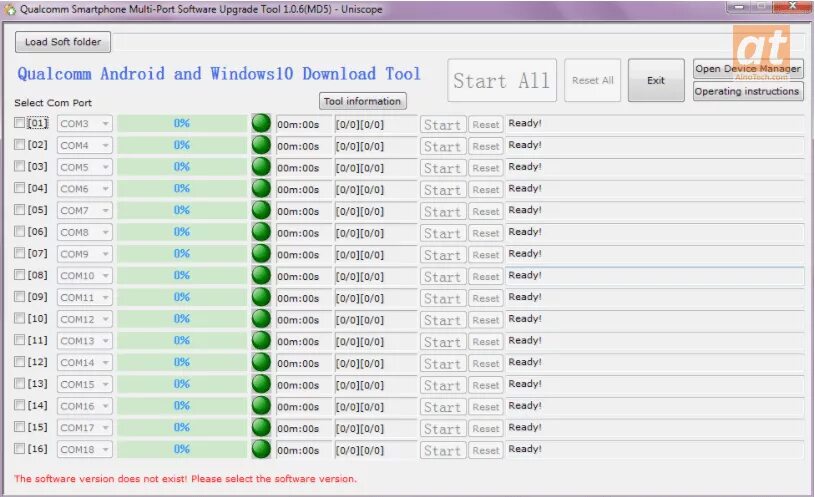Click the 0% progress bar in row 01
This screenshot has height=497, width=815.
(x=182, y=124)
